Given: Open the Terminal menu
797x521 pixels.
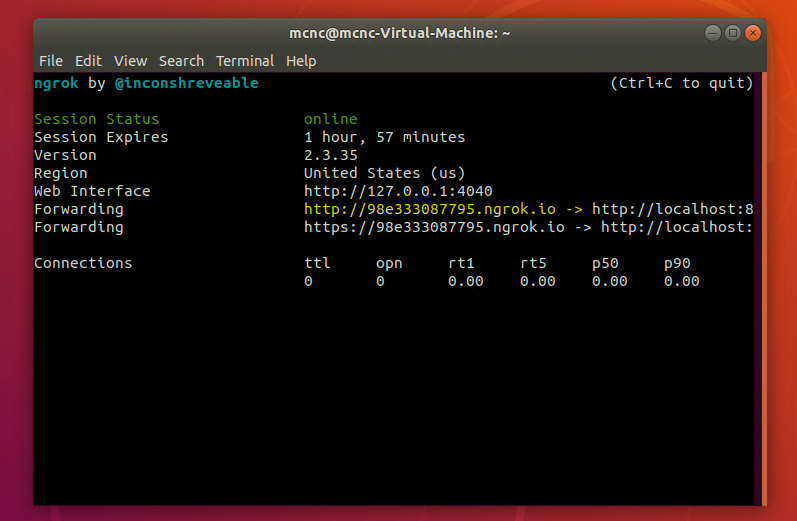Looking at the screenshot, I should click(245, 61).
